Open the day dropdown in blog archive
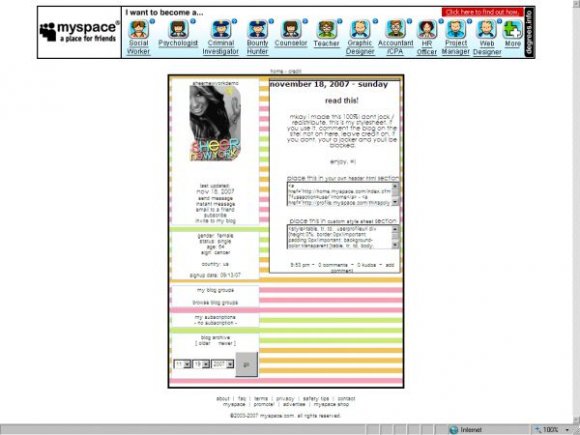580x435 pixels. pyautogui.click(x=201, y=364)
